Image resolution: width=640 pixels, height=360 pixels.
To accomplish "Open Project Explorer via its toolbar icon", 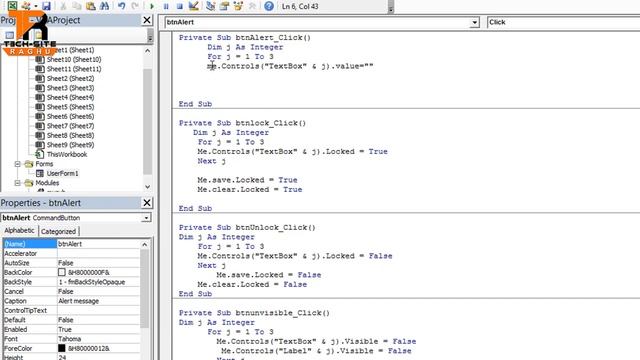I will tap(211, 6).
